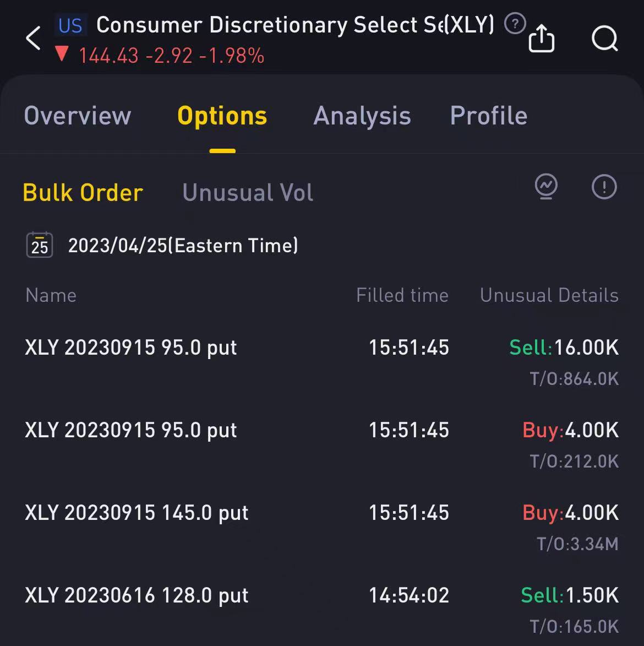Tap the US market flag badge
The image size is (644, 646).
pos(70,25)
